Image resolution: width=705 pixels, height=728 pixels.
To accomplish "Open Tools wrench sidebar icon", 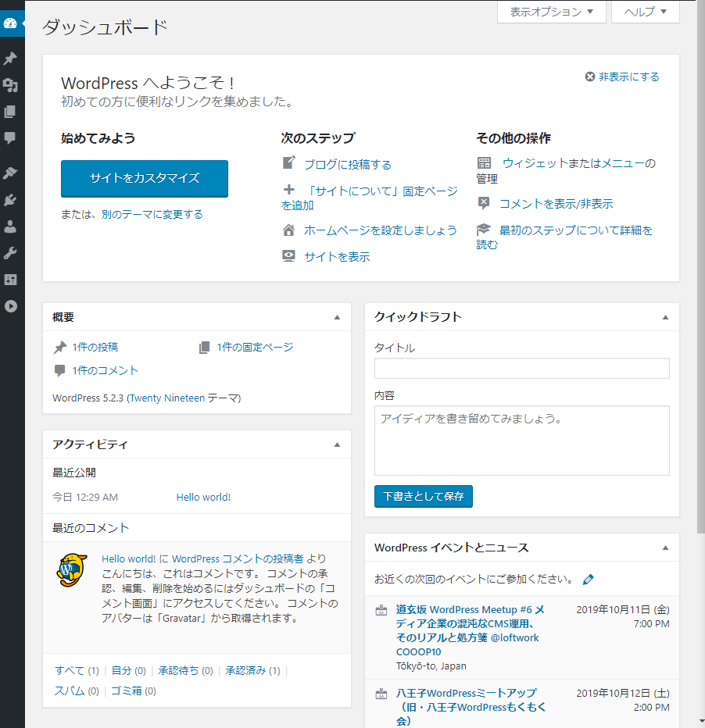I will [10, 253].
